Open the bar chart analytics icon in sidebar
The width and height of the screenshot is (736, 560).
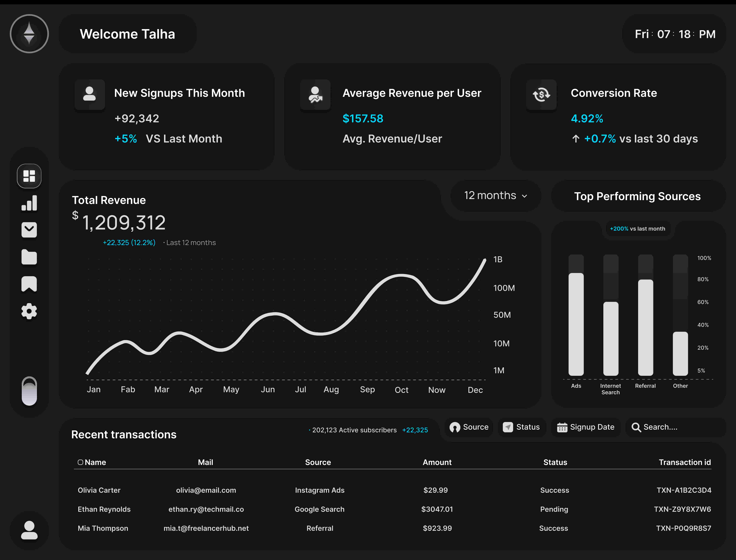pos(29,203)
